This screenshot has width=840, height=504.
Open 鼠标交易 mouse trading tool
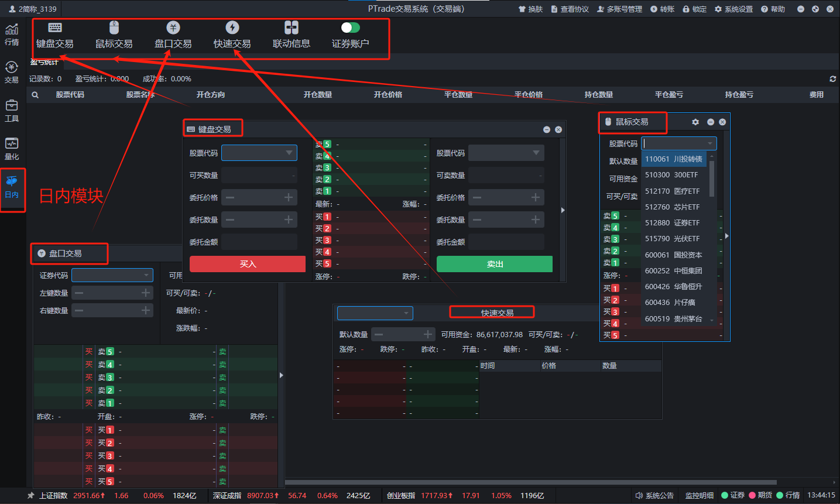pos(114,36)
